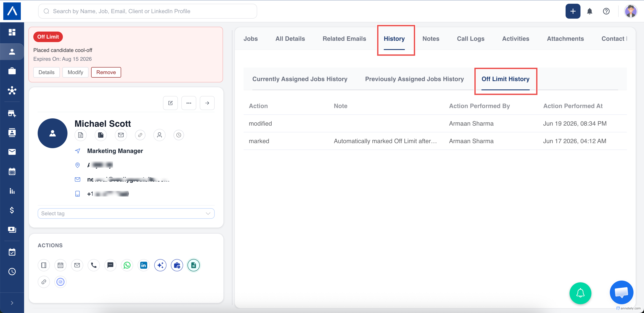Open the three-dots more options menu
This screenshot has height=313, width=644.
[189, 103]
